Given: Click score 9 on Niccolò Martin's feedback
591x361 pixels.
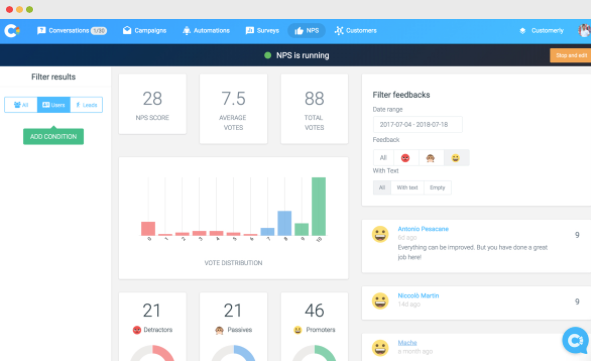Looking at the screenshot, I should coord(577,301).
